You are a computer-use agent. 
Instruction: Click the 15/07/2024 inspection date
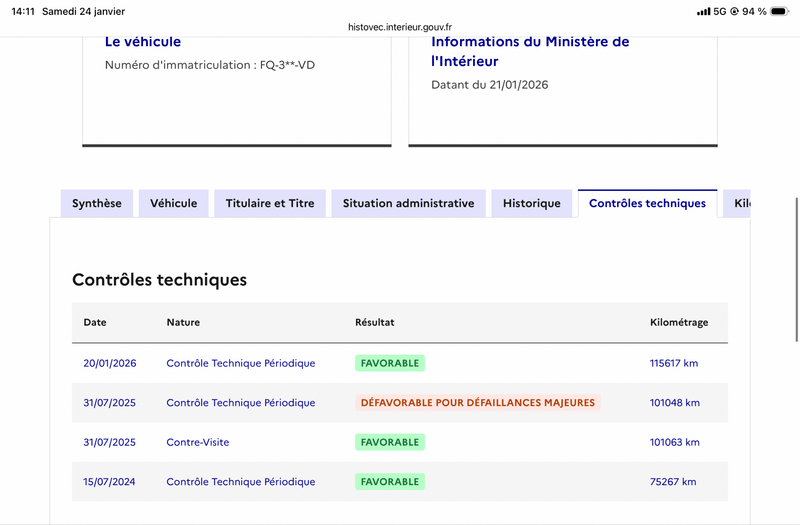(x=109, y=482)
